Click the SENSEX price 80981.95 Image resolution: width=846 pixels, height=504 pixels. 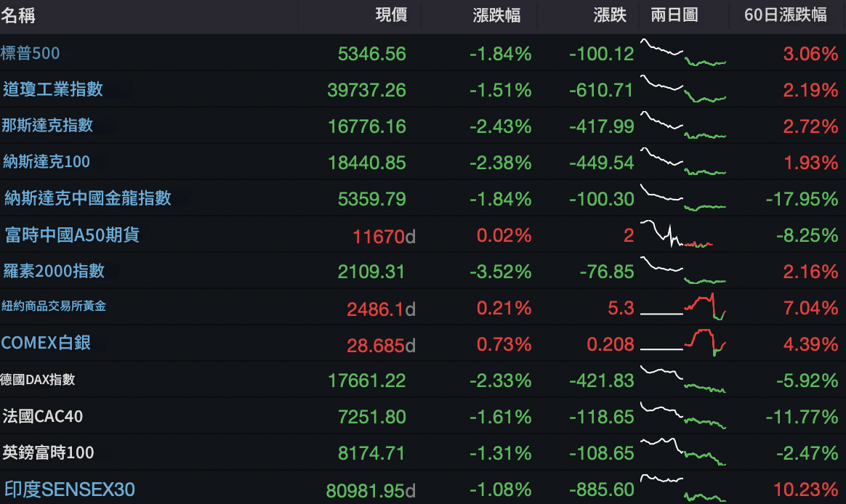pos(366,490)
